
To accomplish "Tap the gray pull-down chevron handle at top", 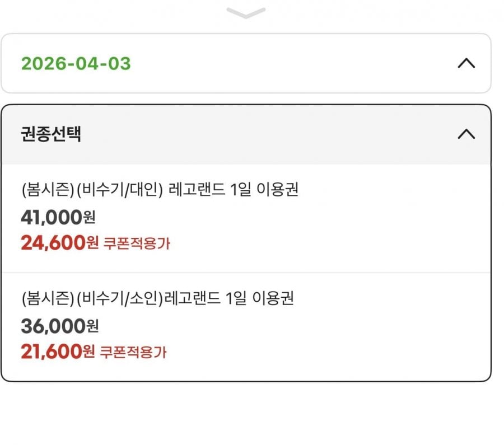I will [x=246, y=13].
